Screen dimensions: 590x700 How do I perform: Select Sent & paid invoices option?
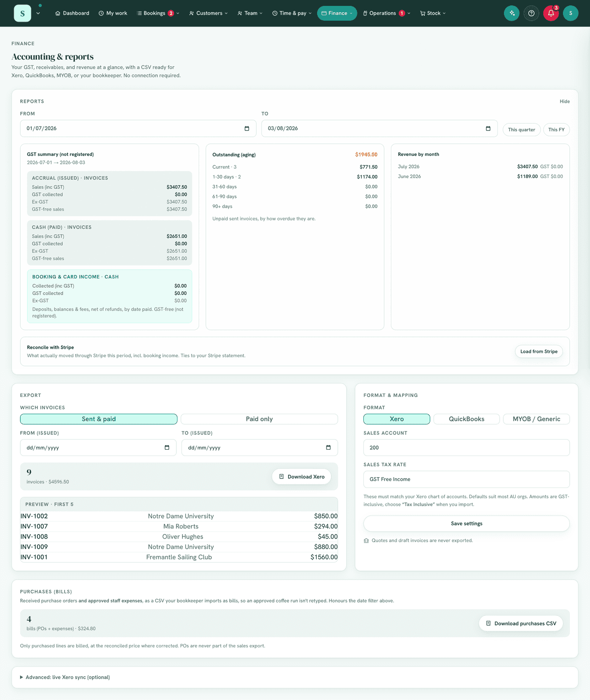click(x=99, y=419)
